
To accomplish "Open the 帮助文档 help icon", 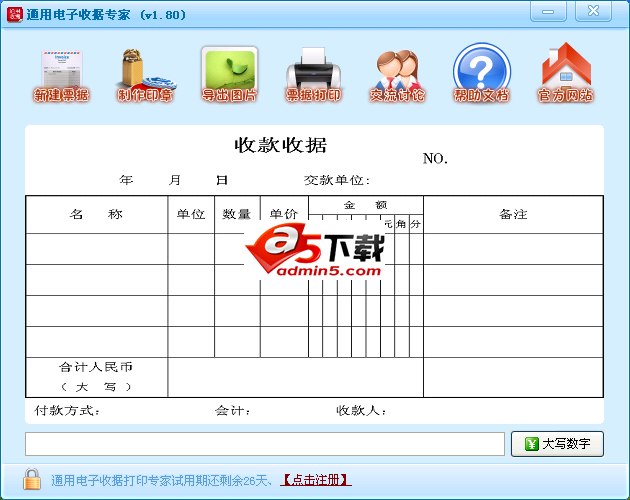I will pos(482,74).
